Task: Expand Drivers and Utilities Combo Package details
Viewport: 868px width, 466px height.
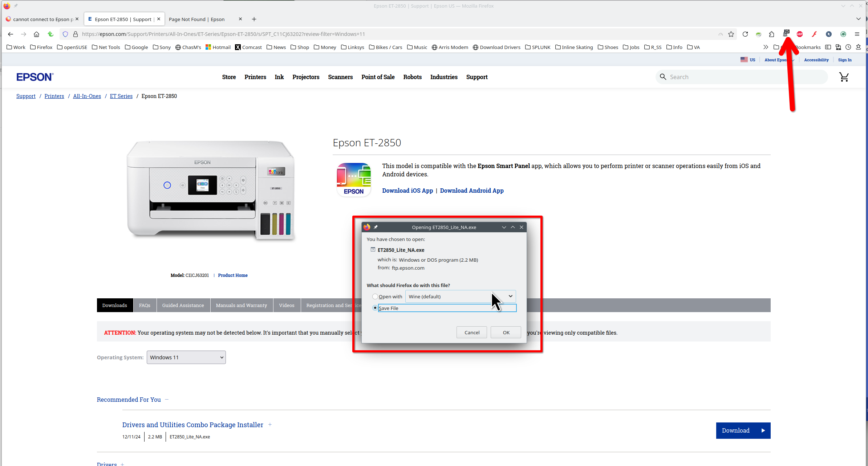Action: [270, 425]
